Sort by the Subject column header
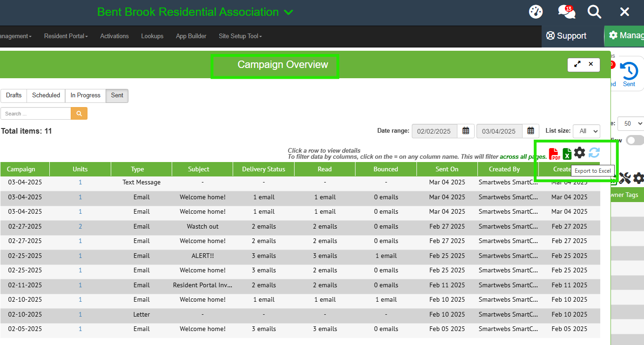This screenshot has width=644, height=345. (x=202, y=169)
